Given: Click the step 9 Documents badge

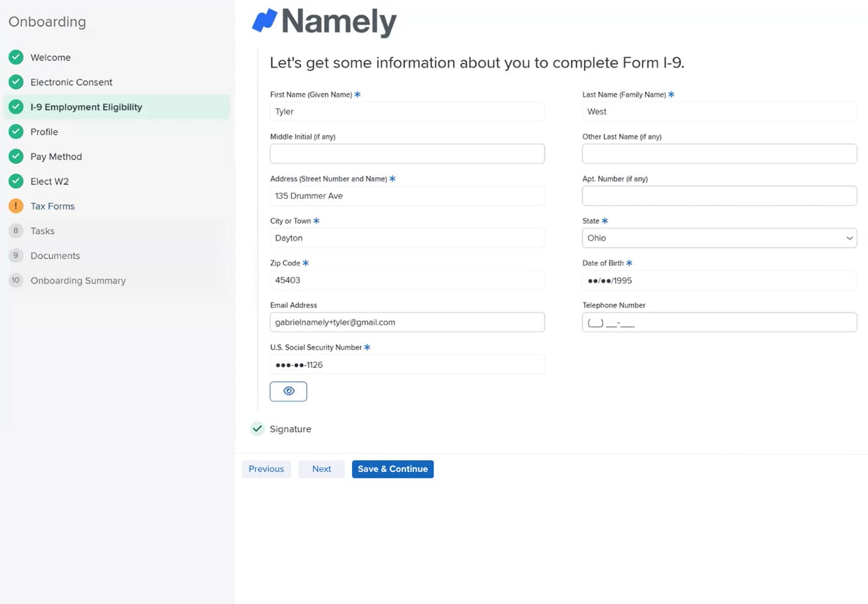Looking at the screenshot, I should click(16, 255).
